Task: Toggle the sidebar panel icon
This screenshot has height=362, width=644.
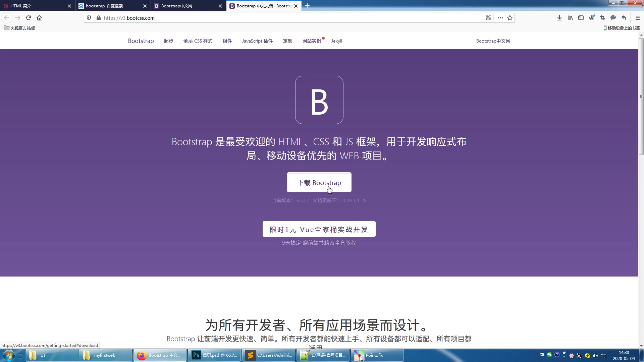Action: [x=581, y=18]
